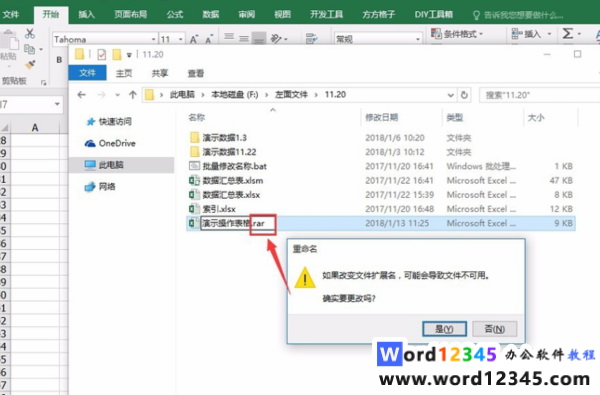Open the Explorer 文件 menu tab

(87, 73)
